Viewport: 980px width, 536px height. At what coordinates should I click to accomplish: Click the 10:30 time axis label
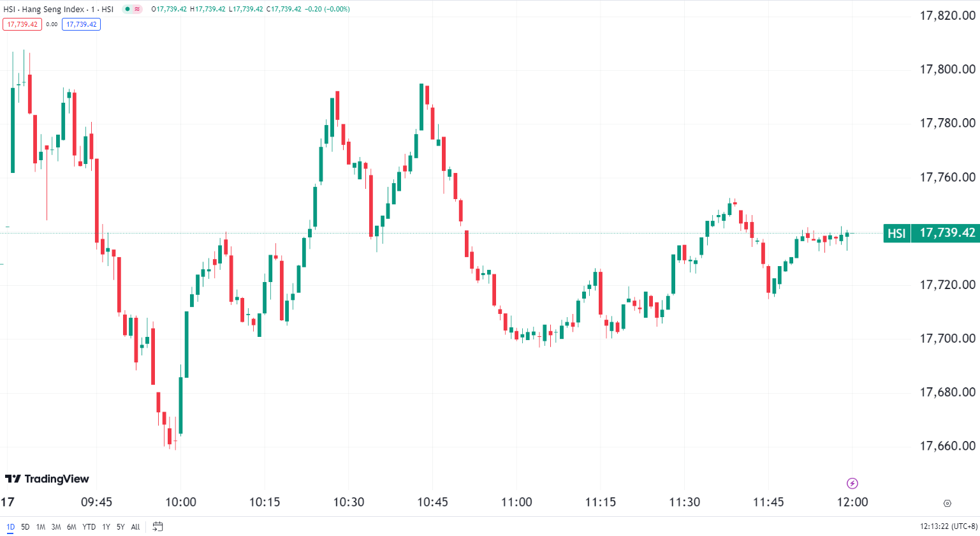click(349, 502)
